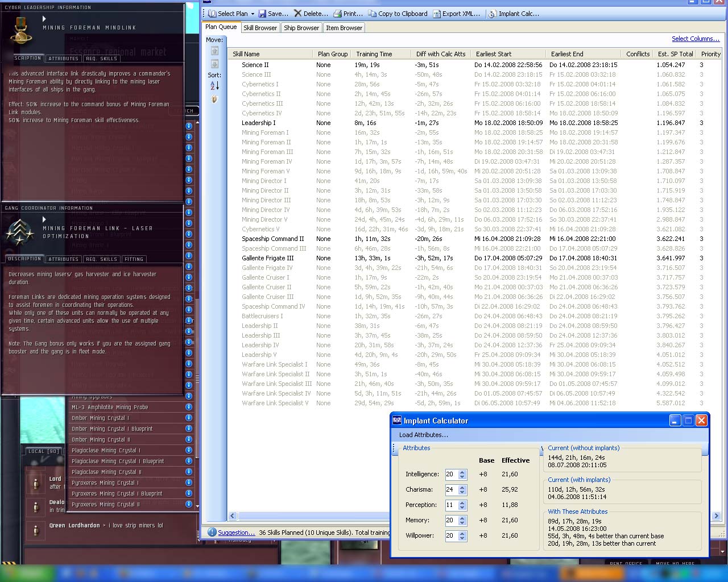This screenshot has width=728, height=582.
Task: Open the Item Browser tab
Action: (344, 27)
